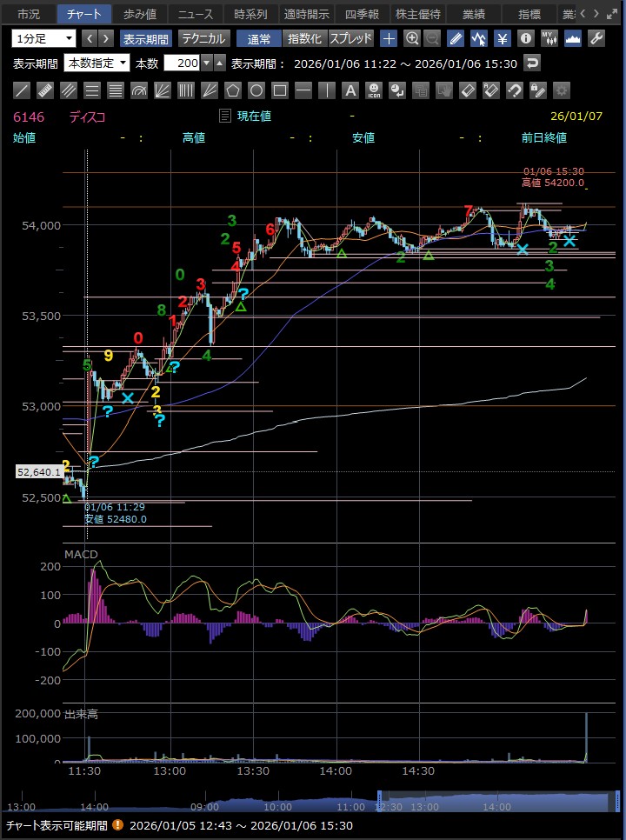Select the text annotation (A) tool
Viewport: 626px width, 840px height.
(x=350, y=90)
